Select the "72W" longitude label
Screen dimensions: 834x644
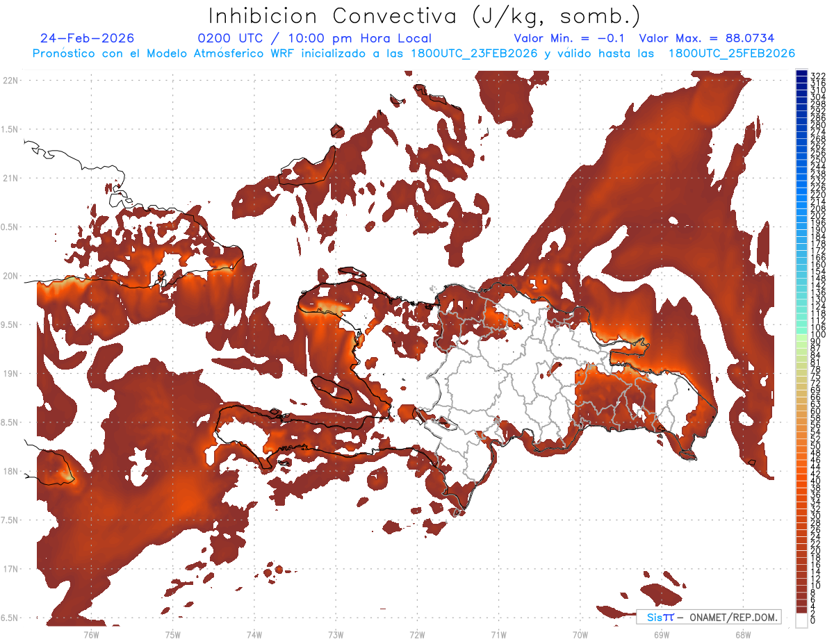(x=417, y=635)
